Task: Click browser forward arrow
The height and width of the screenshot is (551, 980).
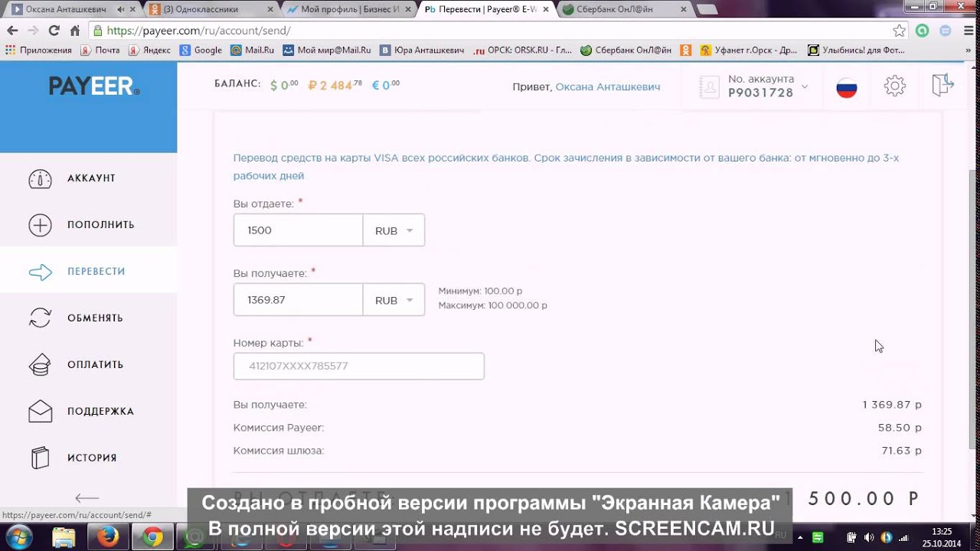Action: tap(32, 31)
